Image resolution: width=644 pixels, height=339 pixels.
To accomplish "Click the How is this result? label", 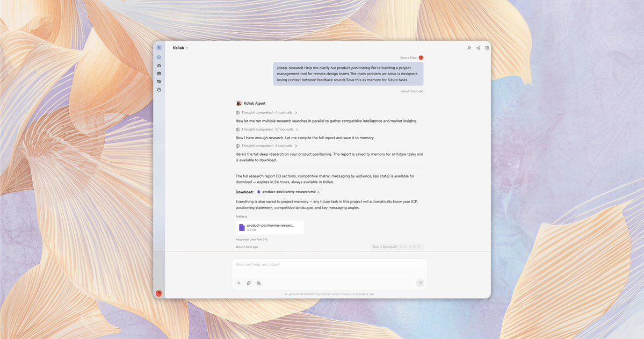I will (385, 247).
